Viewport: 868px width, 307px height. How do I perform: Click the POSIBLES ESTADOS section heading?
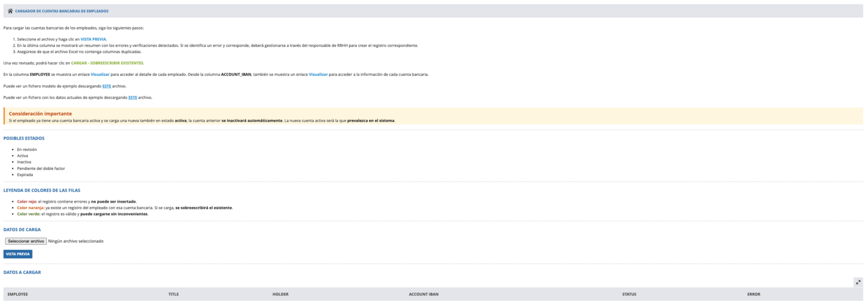[24, 138]
